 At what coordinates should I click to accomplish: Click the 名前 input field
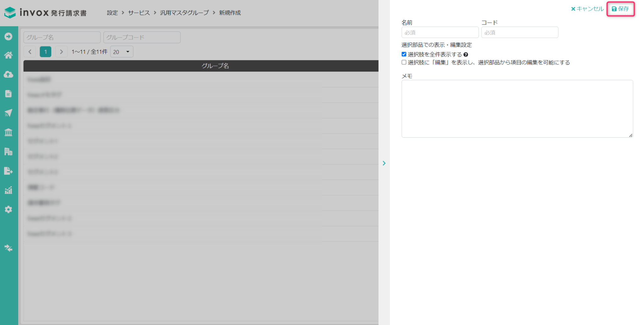(440, 32)
